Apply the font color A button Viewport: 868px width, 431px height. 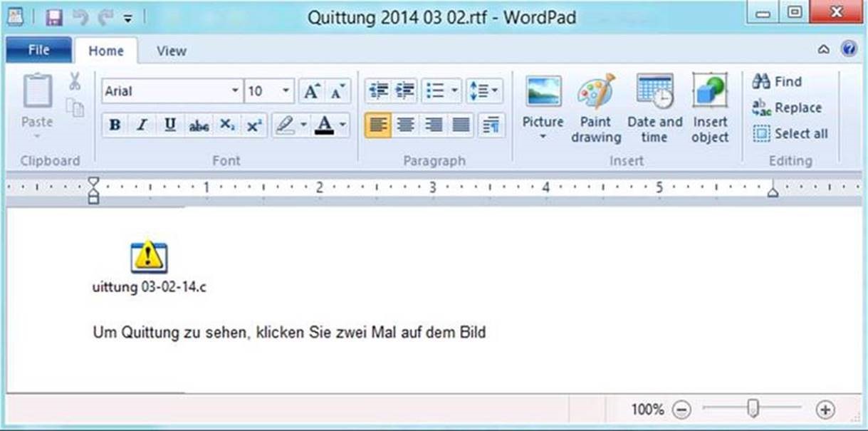pos(325,125)
